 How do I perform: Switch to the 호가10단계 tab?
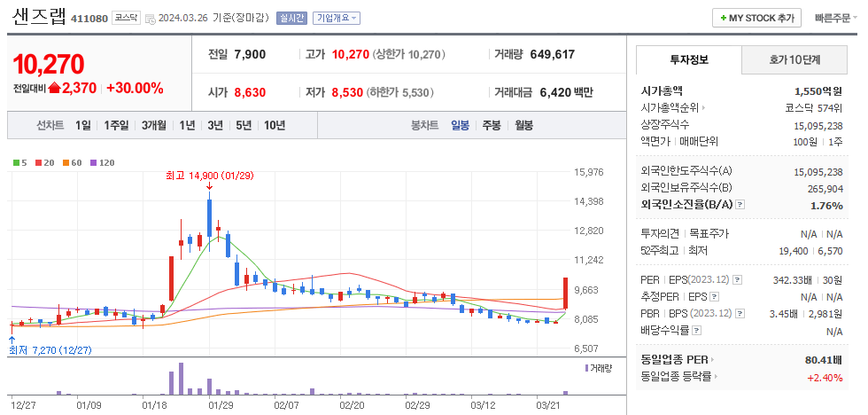coord(794,59)
